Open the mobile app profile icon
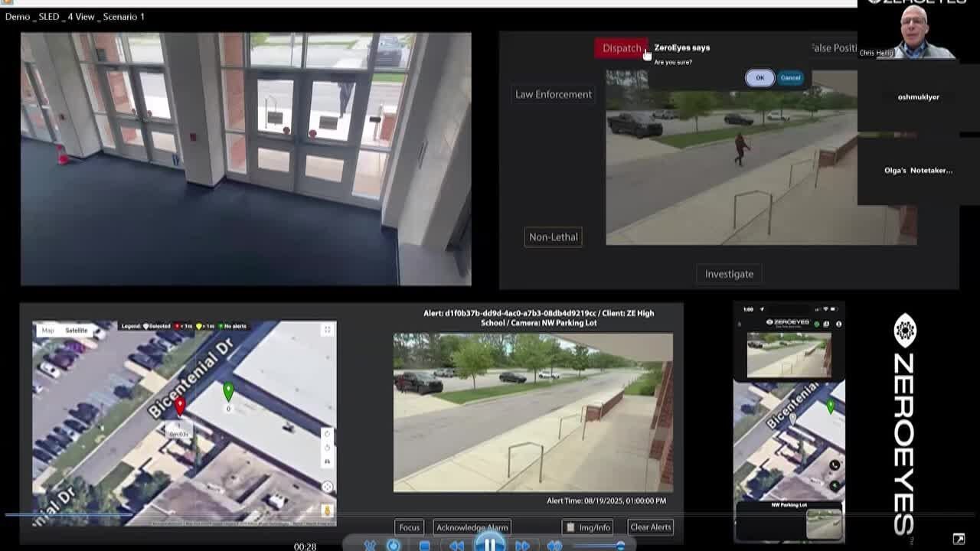Screen dimensions: 980x551 click(x=838, y=324)
